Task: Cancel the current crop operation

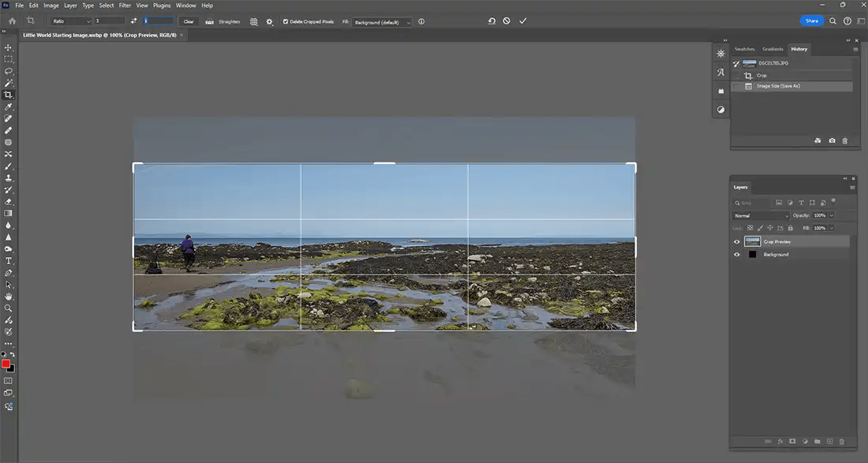Action: tap(507, 21)
